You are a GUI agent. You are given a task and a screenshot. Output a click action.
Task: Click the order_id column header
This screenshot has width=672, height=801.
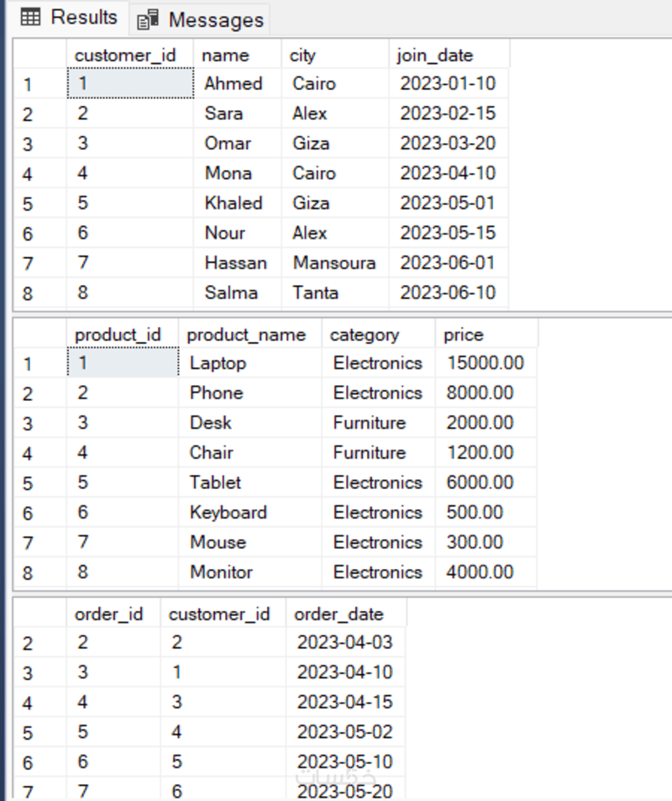point(109,614)
